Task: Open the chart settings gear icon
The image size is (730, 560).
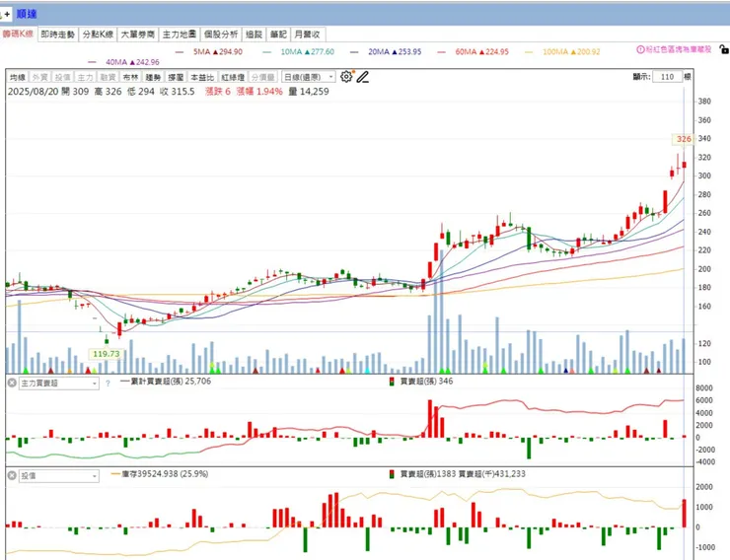Action: pos(346,77)
